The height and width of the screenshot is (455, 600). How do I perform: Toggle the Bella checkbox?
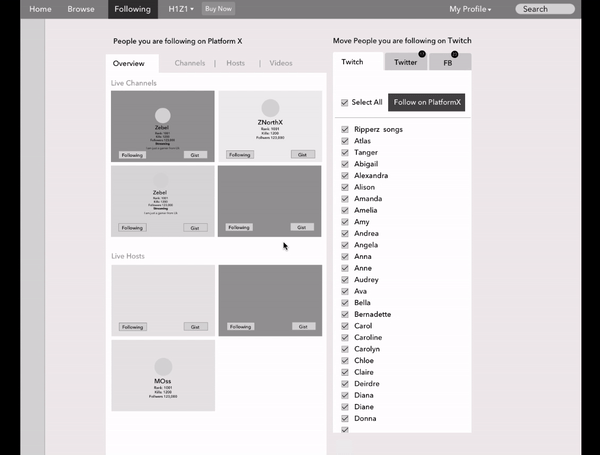click(x=345, y=303)
